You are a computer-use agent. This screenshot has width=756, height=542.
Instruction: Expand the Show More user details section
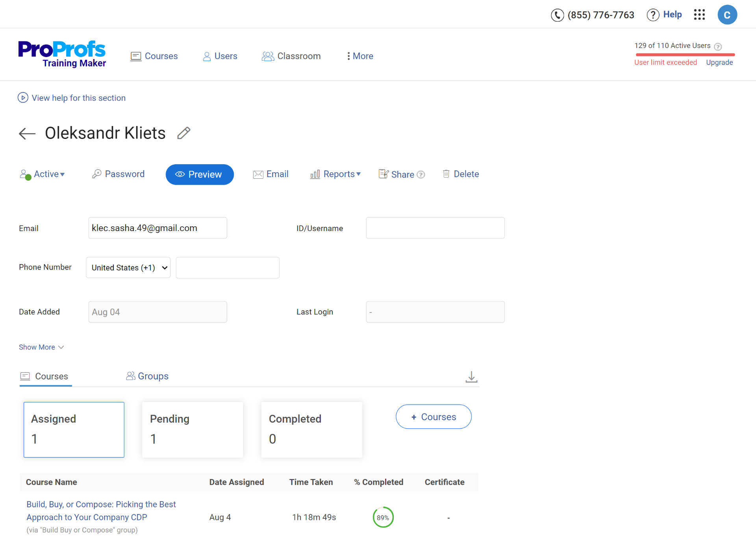(x=42, y=347)
